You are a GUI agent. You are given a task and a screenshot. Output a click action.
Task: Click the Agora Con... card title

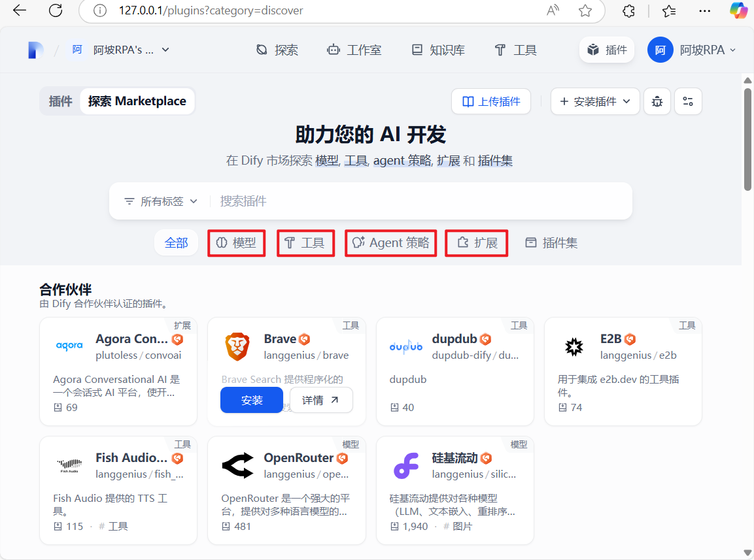[131, 339]
